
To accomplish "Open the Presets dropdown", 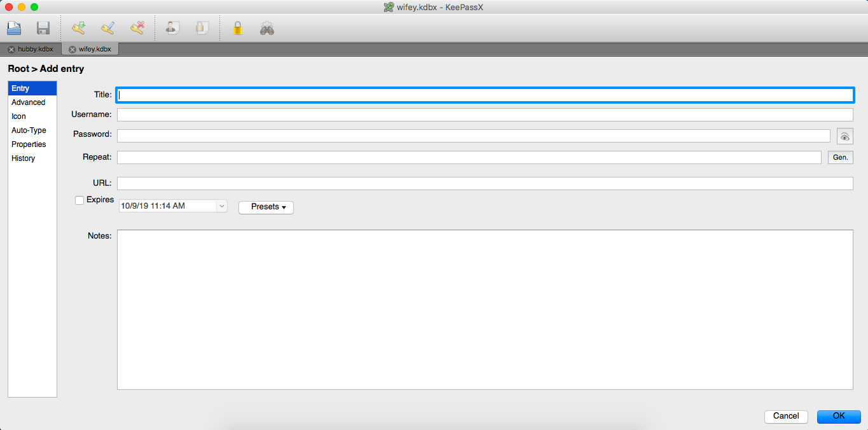I will [266, 207].
